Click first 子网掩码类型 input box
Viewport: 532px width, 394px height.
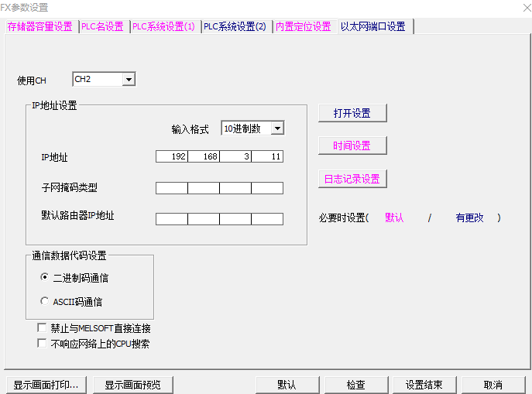(x=172, y=188)
